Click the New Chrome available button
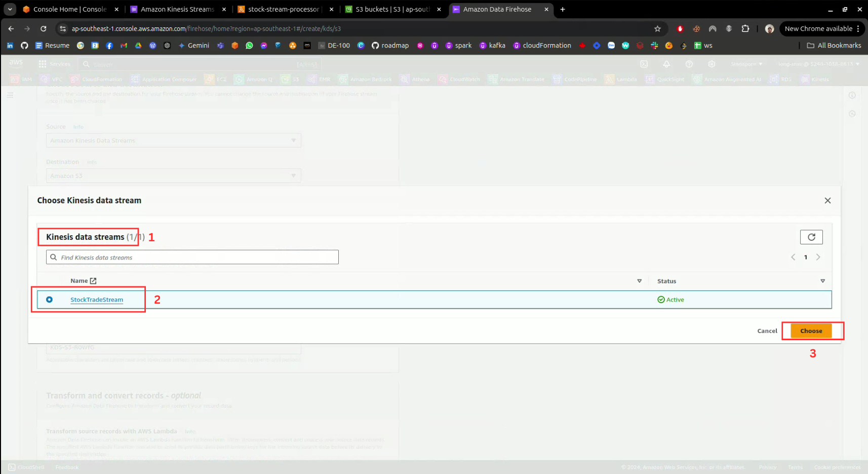Screen dimensions: 868x474 (x=818, y=29)
